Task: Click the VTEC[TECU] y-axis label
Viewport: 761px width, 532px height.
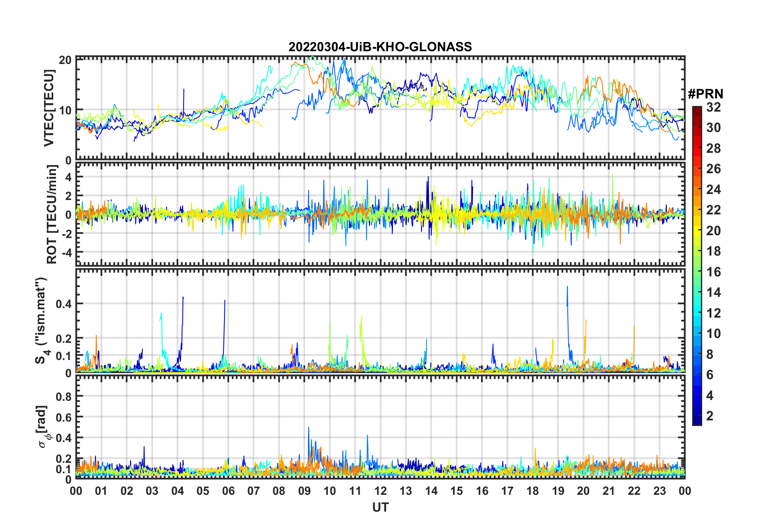Action: click(49, 108)
